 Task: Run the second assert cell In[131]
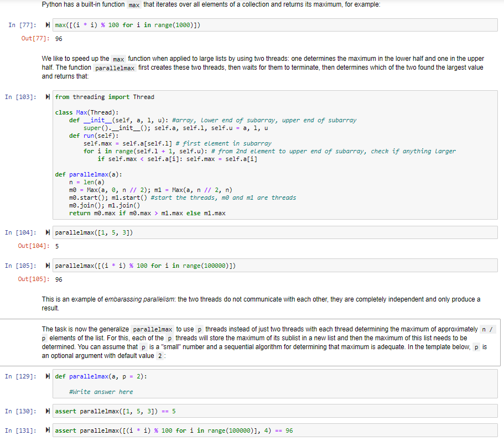coord(47,430)
